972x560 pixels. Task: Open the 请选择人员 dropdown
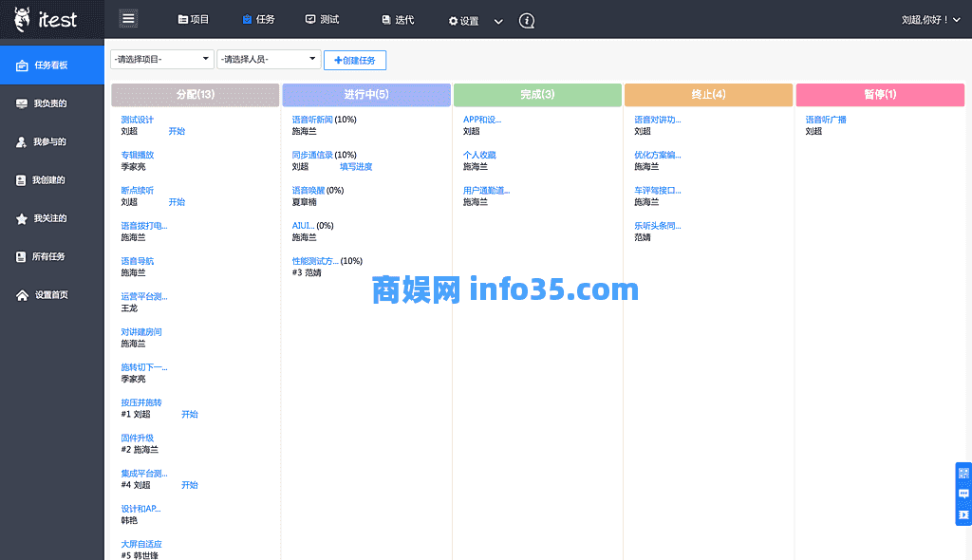pyautogui.click(x=269, y=60)
